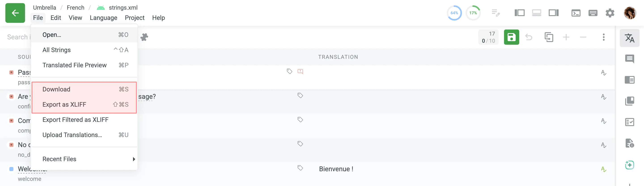
Task: Click the puzzle piece extension icon
Action: point(144,37)
